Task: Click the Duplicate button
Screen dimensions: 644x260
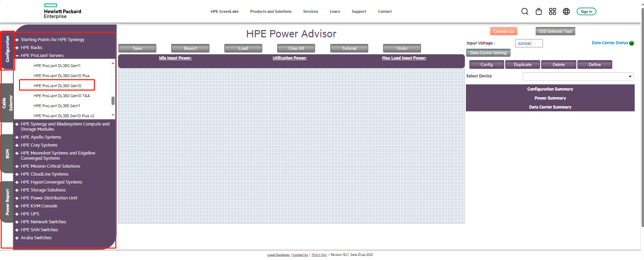Action: tap(523, 65)
